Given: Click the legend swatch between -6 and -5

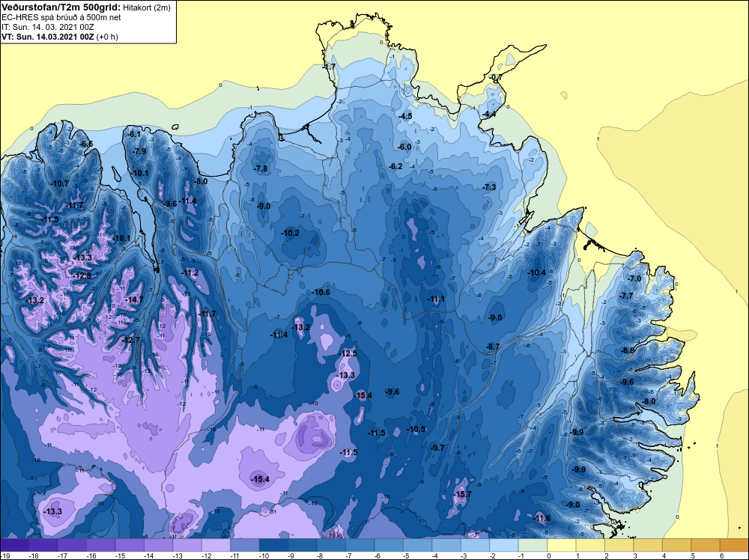Looking at the screenshot, I should pos(389,546).
